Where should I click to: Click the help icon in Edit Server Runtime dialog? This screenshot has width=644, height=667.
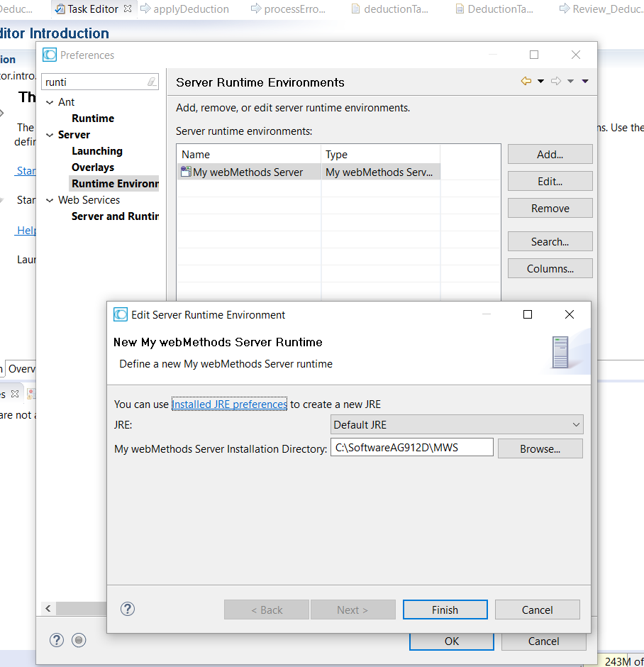(128, 609)
